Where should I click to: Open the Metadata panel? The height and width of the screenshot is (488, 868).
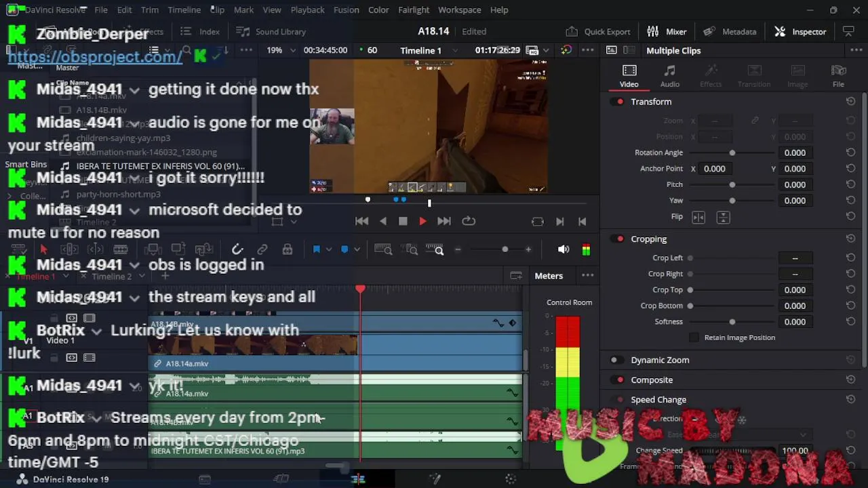[730, 31]
